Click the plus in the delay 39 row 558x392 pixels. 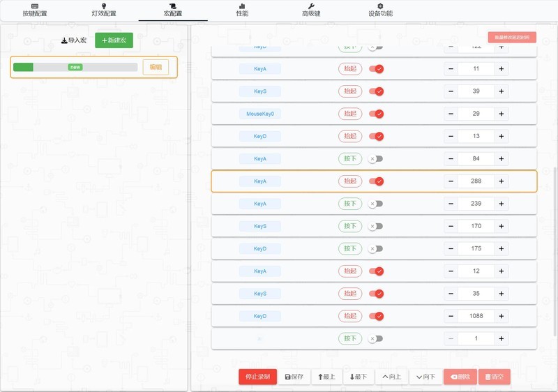502,91
